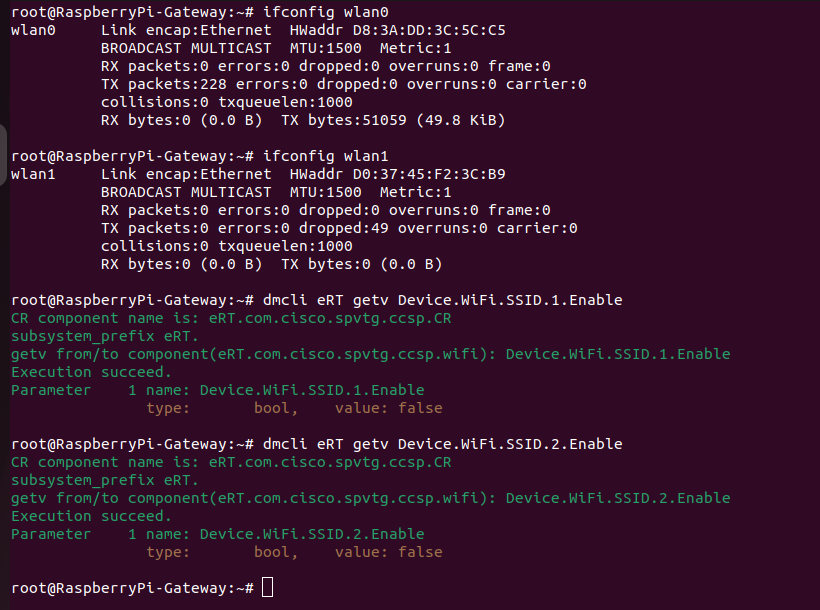Screen dimensions: 820x610
Task: Click the cursor at the last prompt
Action: 267,587
